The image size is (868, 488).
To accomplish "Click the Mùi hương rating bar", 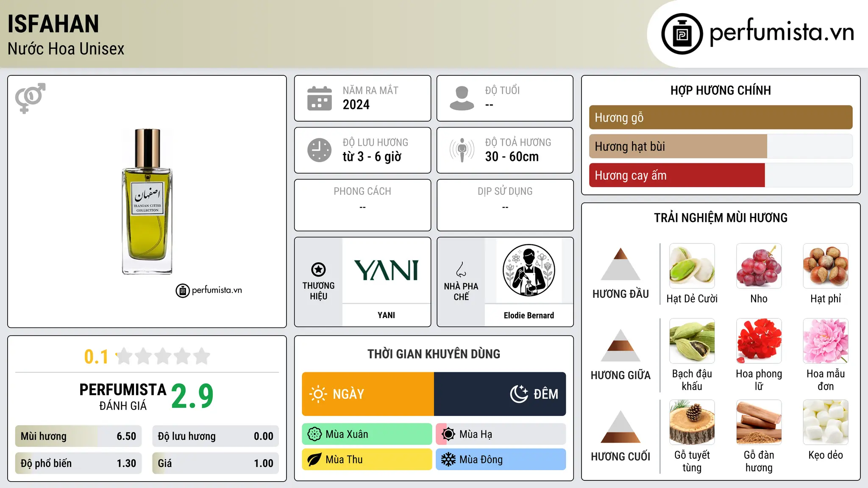I will 78,436.
